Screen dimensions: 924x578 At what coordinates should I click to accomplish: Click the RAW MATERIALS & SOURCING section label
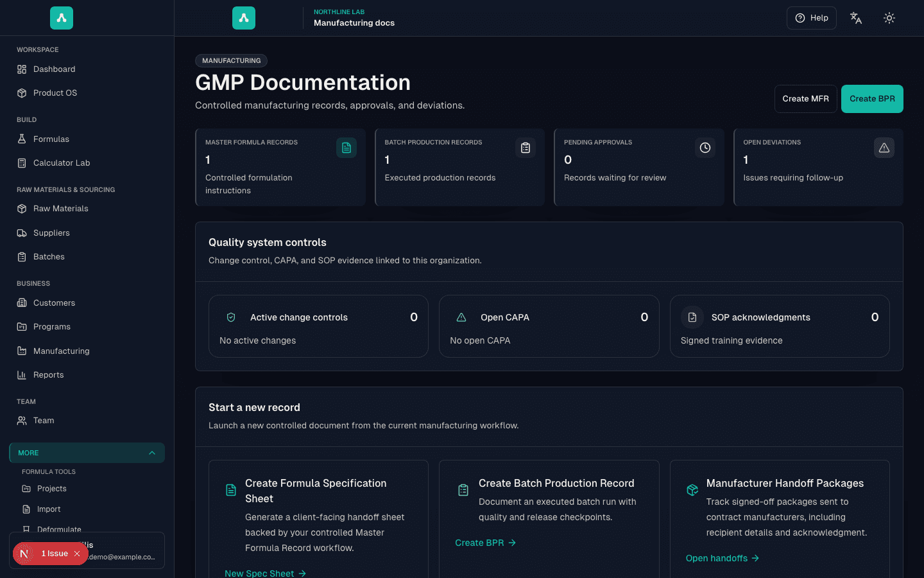pos(66,190)
